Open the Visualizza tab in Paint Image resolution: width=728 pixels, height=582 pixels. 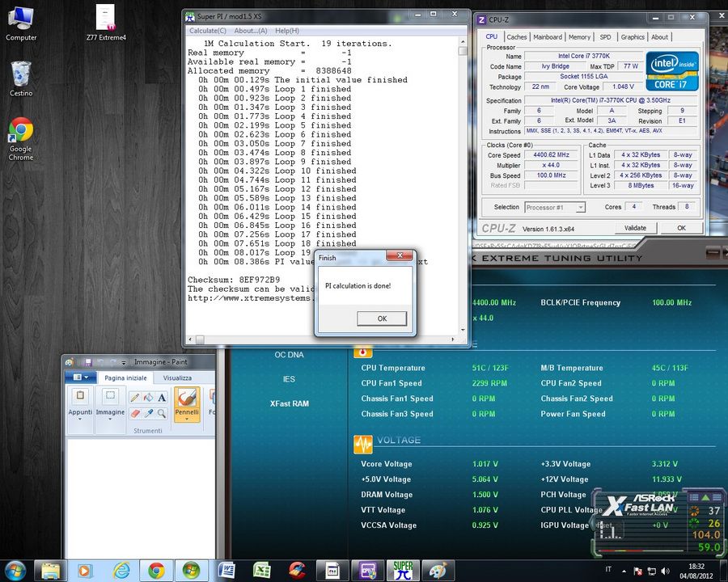coord(177,377)
